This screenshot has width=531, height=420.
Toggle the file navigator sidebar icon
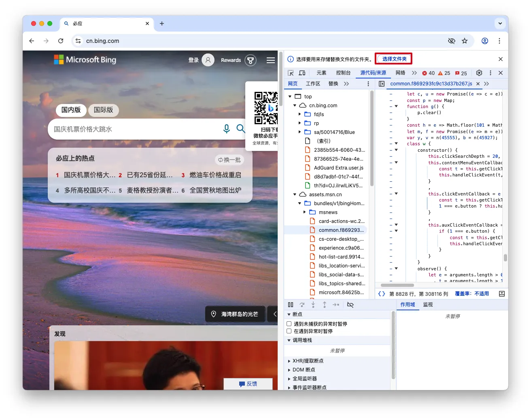382,84
